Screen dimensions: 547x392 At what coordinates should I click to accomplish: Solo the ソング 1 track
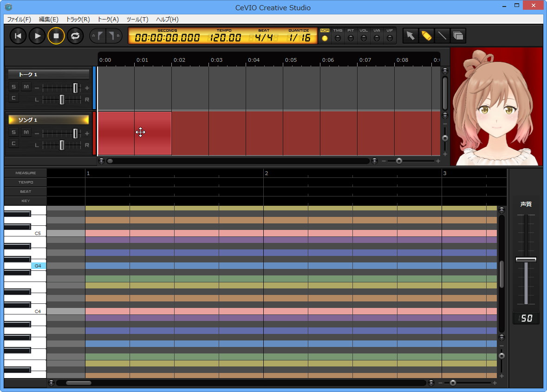13,132
